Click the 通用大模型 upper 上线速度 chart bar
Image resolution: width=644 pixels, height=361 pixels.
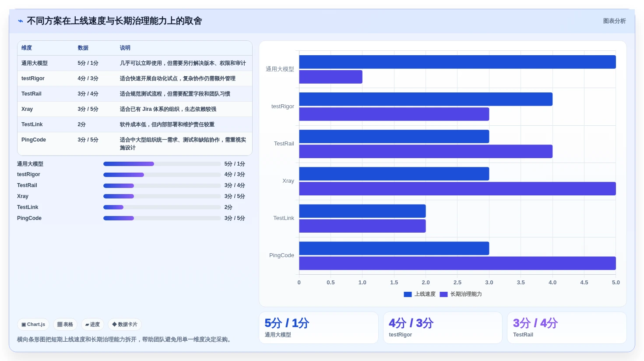457,62
